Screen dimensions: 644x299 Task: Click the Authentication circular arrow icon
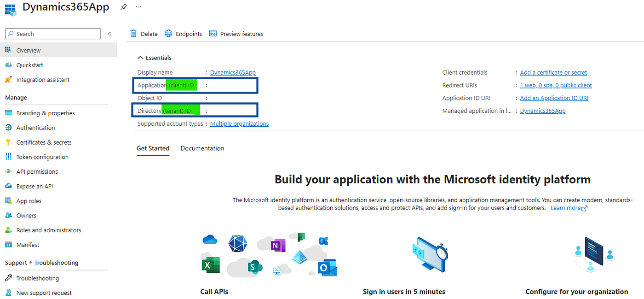[x=8, y=127]
